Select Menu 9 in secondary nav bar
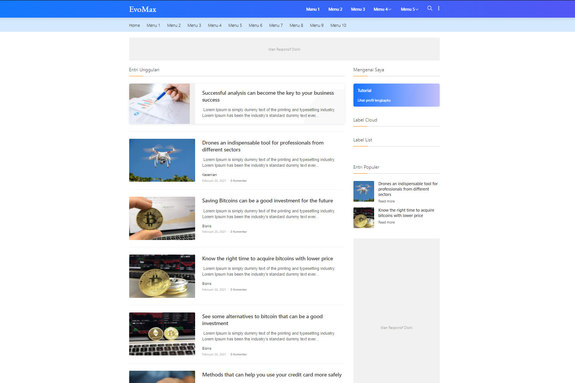Image resolution: width=575 pixels, height=383 pixels. pos(316,25)
